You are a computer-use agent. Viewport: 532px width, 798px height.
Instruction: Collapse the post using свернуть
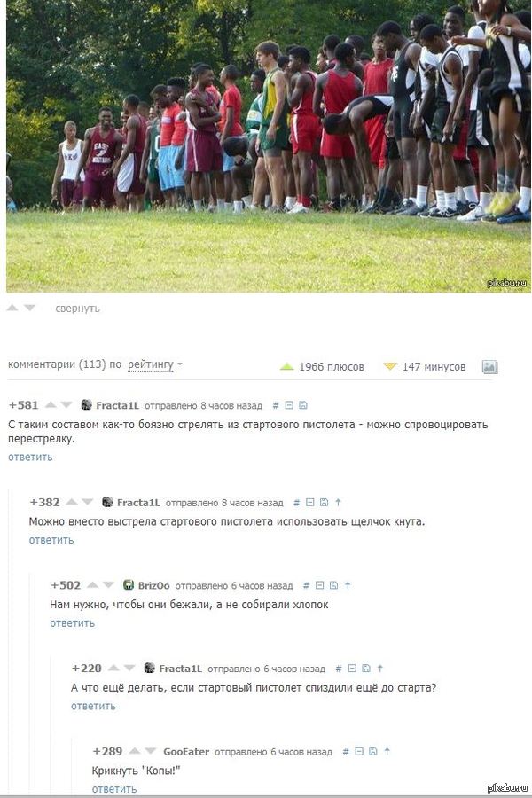click(x=77, y=309)
